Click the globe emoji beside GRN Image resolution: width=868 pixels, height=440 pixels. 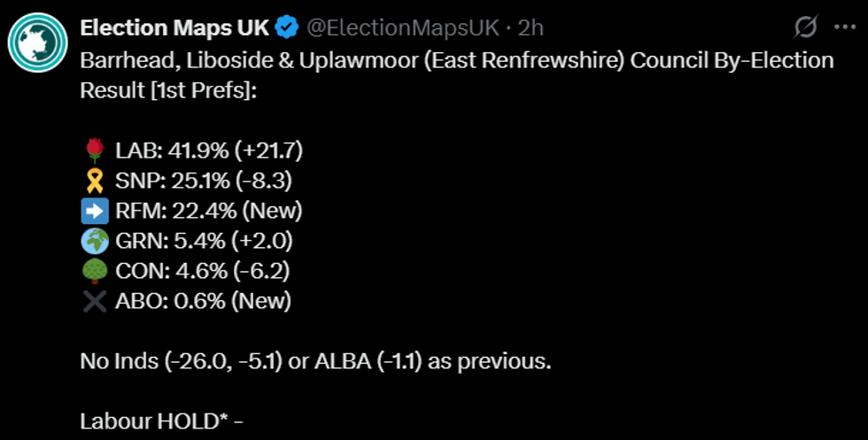click(93, 242)
